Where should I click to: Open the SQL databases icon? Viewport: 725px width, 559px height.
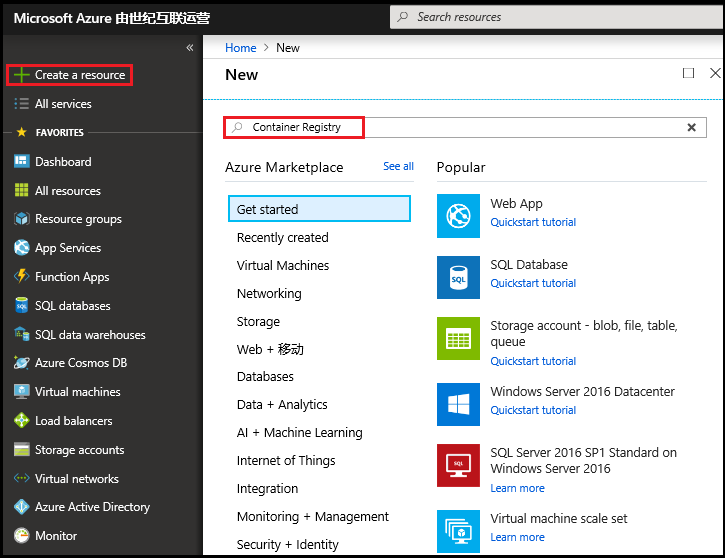click(x=21, y=305)
